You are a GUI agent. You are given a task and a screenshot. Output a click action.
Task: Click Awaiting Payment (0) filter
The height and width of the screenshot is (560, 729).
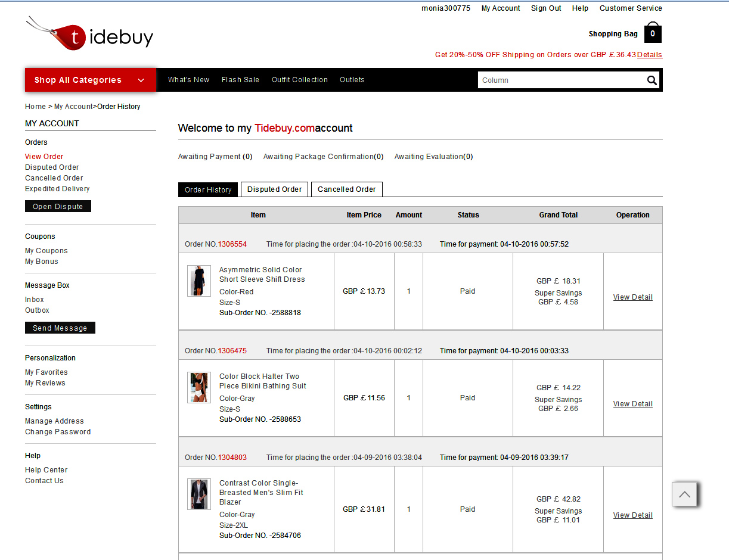(215, 157)
